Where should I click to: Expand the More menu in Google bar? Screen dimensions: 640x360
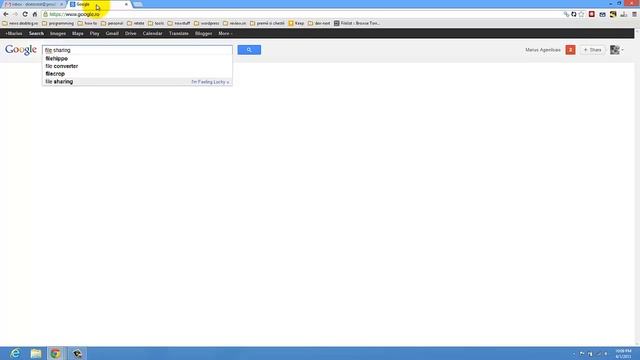pos(225,33)
